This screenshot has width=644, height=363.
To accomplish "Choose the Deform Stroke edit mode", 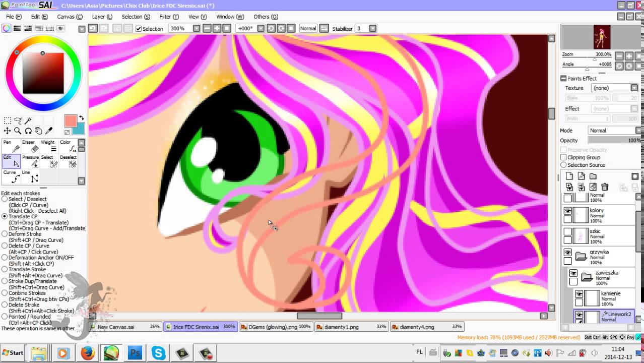I will tap(5, 234).
